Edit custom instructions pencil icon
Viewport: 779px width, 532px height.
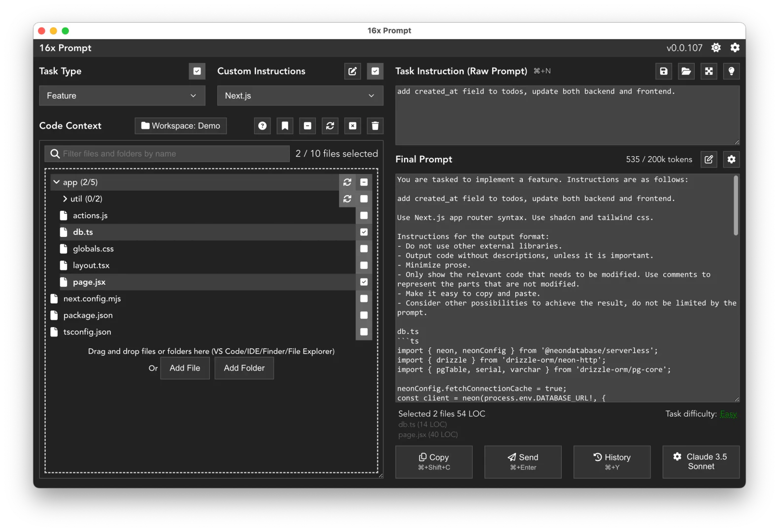pos(353,71)
